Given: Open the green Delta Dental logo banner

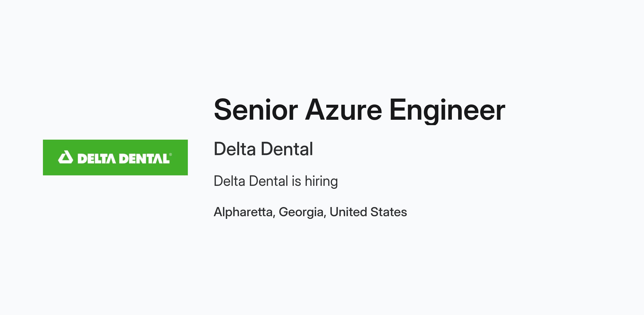Looking at the screenshot, I should coord(115,157).
